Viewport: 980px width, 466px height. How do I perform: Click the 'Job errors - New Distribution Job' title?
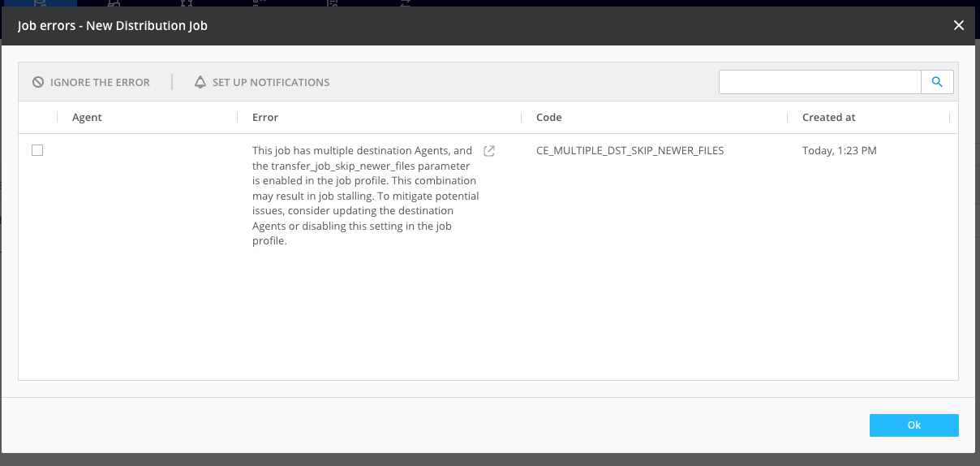click(x=113, y=25)
